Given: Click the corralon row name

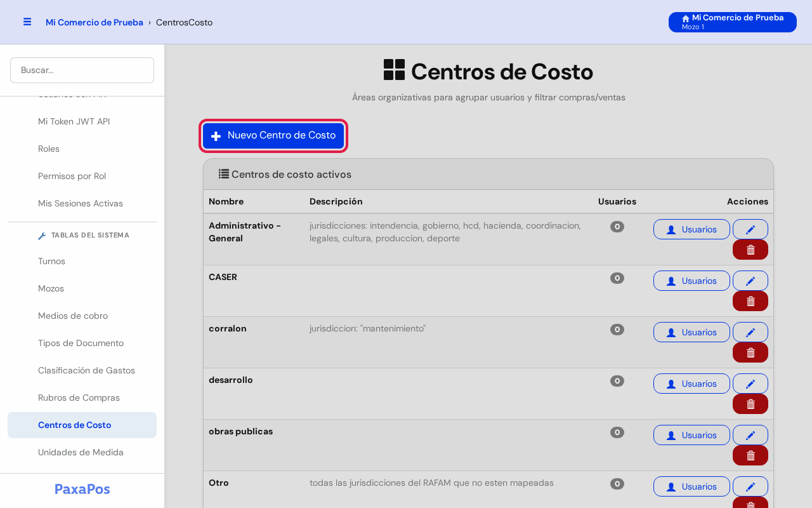Looking at the screenshot, I should tap(228, 328).
